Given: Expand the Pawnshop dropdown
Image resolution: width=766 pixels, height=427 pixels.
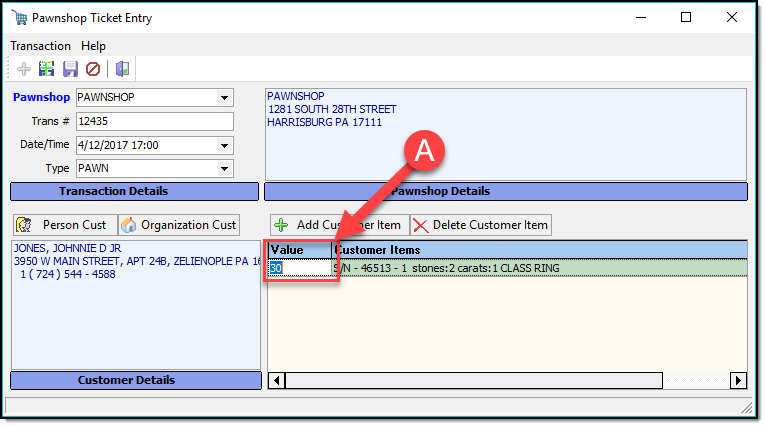Looking at the screenshot, I should coord(224,98).
